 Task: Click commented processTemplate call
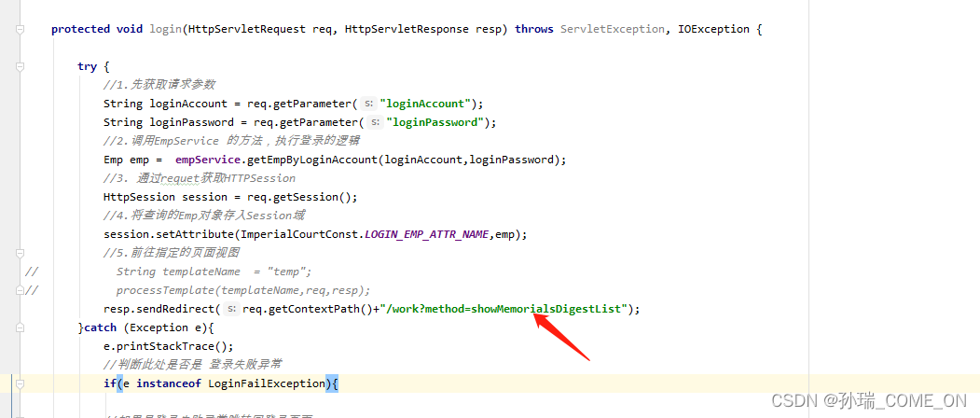(x=243, y=290)
